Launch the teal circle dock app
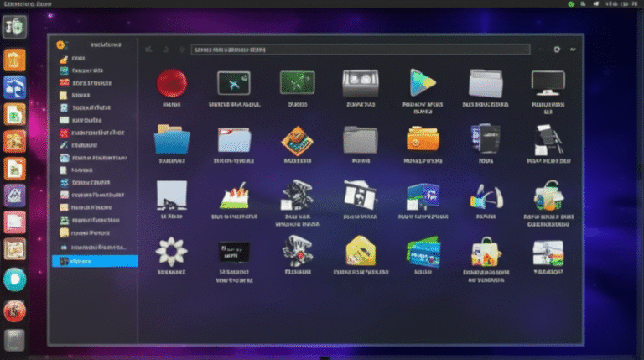The height and width of the screenshot is (360, 644). (x=15, y=279)
